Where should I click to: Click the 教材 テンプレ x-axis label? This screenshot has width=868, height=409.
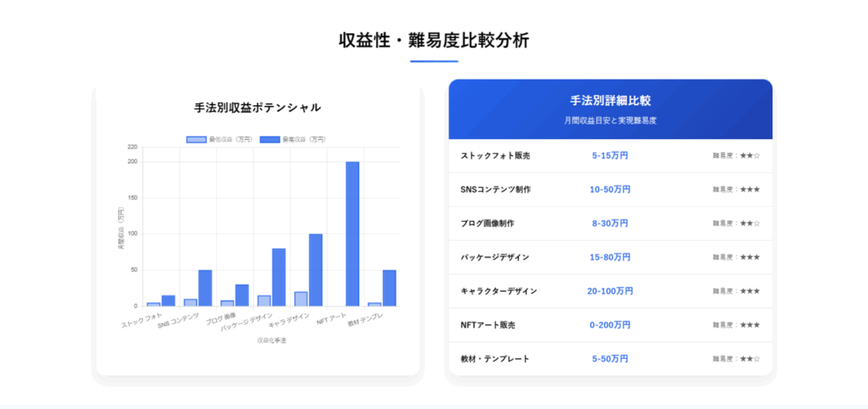point(366,319)
